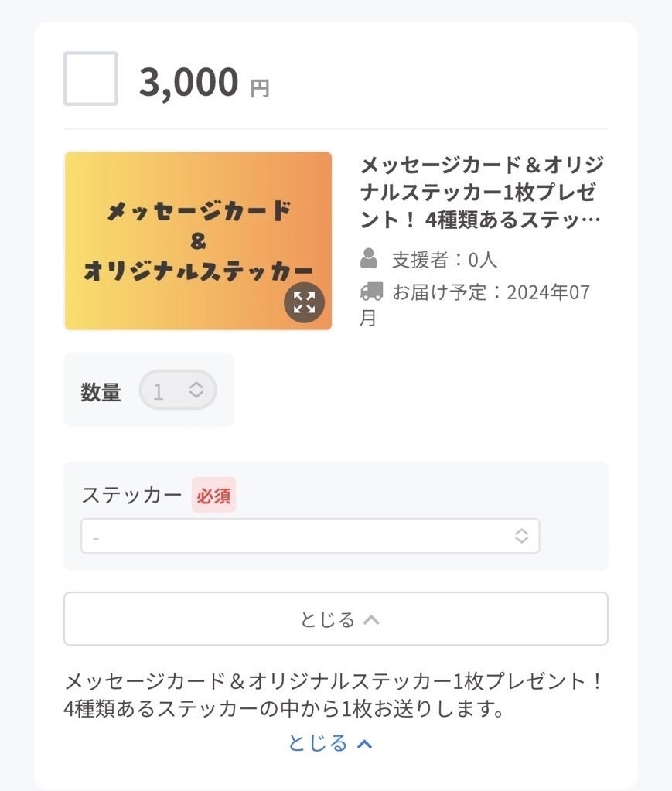Click the bold reward title text

coord(481,193)
